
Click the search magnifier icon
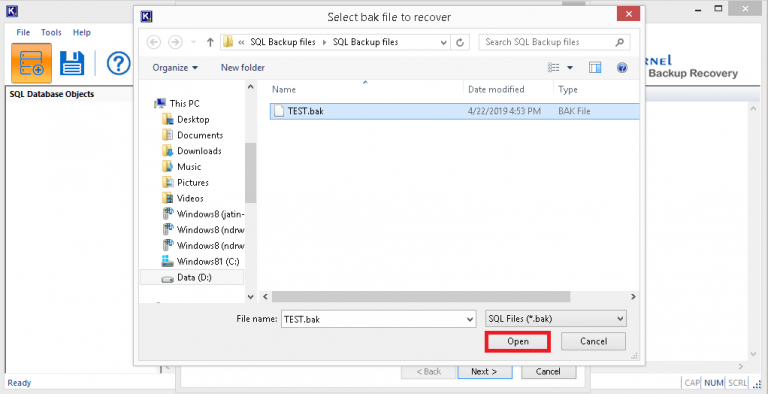620,42
